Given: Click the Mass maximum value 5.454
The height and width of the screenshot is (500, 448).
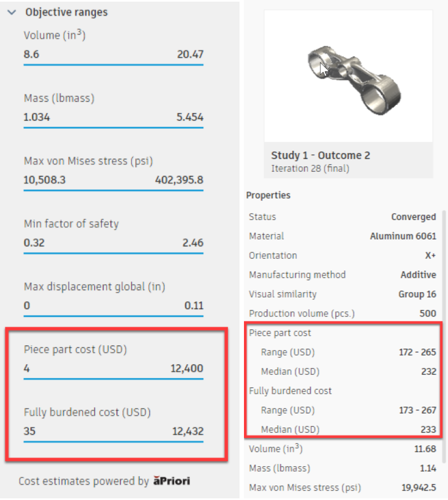Looking at the screenshot, I should [x=190, y=118].
